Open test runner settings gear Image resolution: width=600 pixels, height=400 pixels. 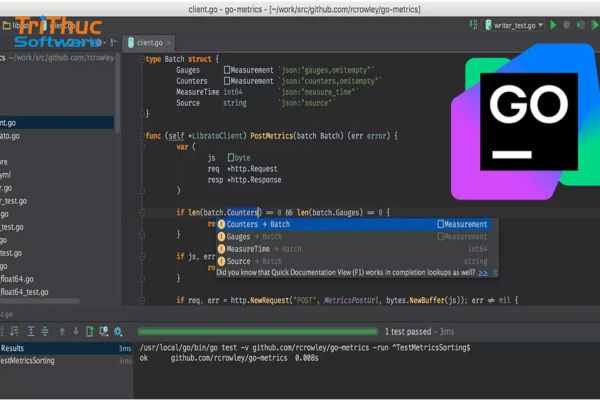click(118, 331)
